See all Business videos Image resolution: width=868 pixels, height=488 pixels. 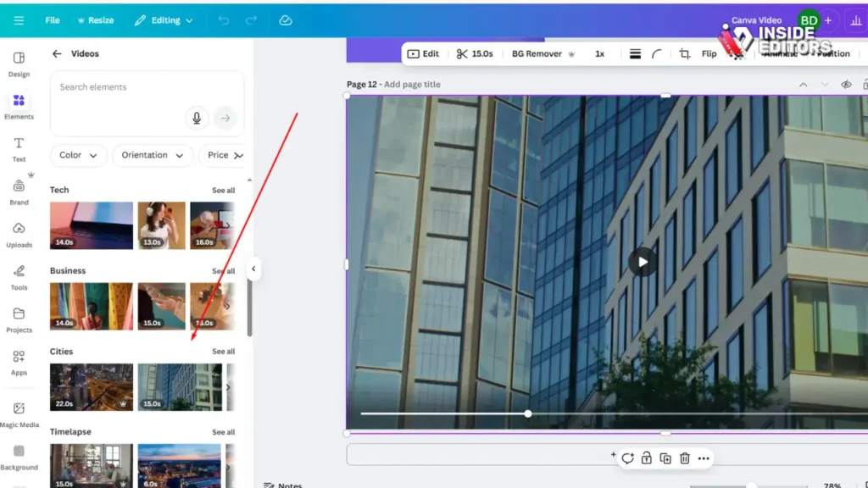223,271
